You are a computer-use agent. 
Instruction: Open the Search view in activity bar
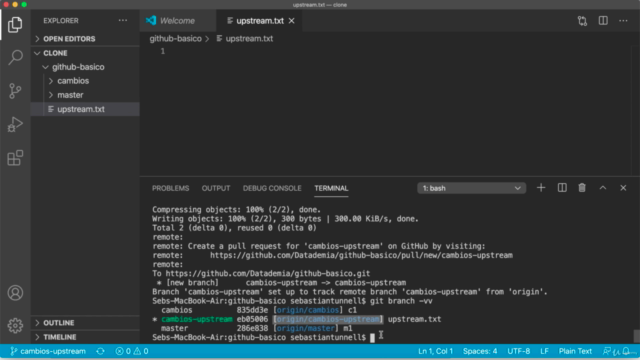click(15, 57)
